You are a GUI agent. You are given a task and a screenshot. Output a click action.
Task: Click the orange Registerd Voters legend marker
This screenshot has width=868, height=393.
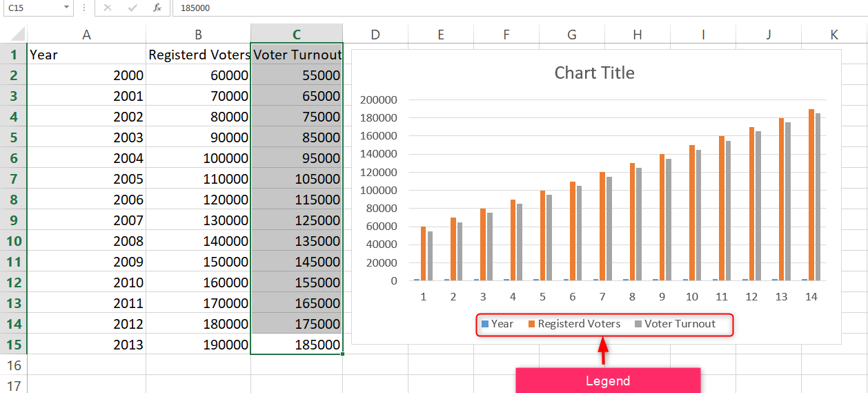click(532, 324)
